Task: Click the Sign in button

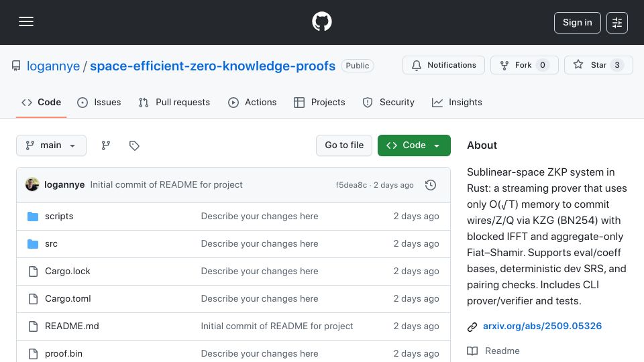Action: coord(577,23)
